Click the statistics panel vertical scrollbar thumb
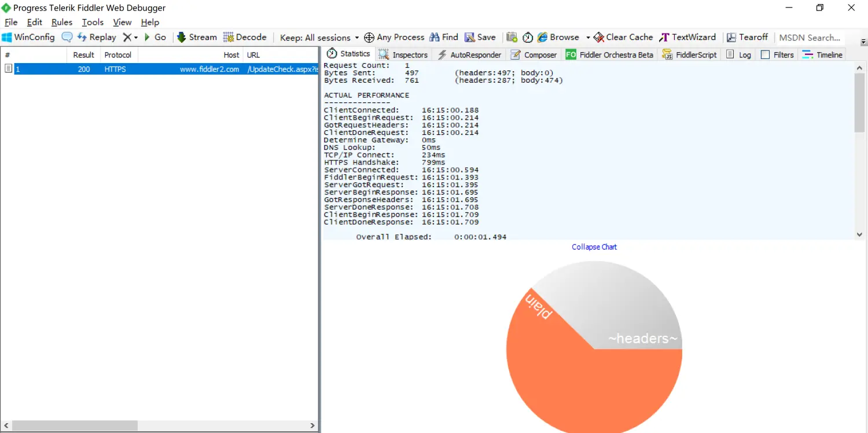The width and height of the screenshot is (868, 433). 859,102
